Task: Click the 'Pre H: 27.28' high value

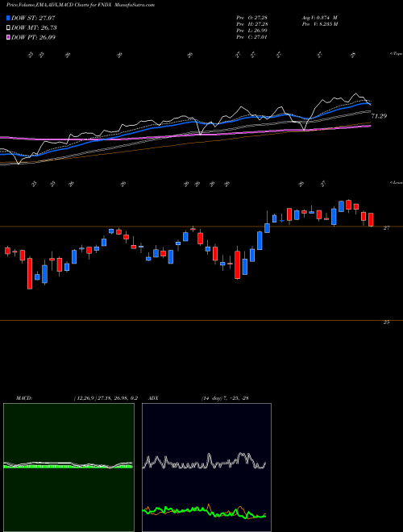Action: coord(251,24)
